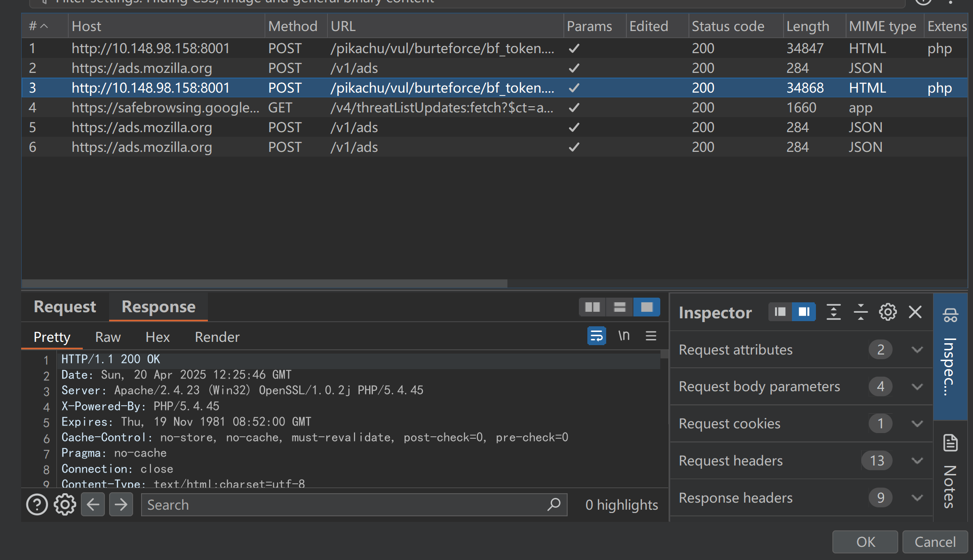
Task: Open the Hex view tab
Action: 158,337
